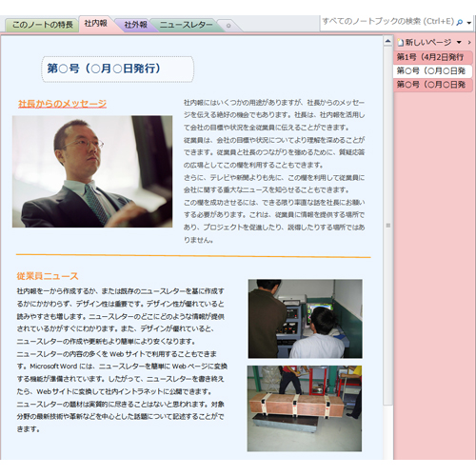Viewport: 476px width, 476px height.
Task: Switch to the 社外報 section tab
Action: coord(135,25)
